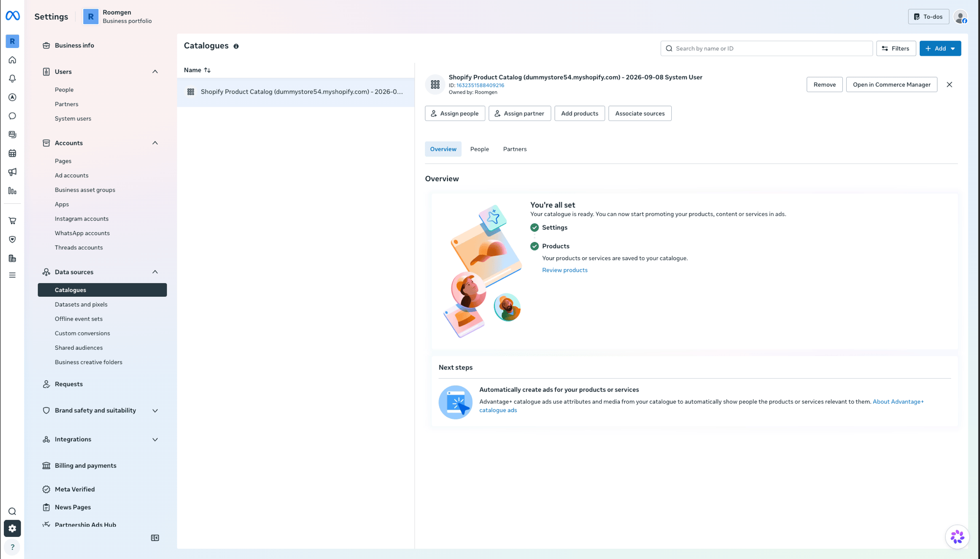Collapse sidebar using panel toggle icon

[155, 538]
